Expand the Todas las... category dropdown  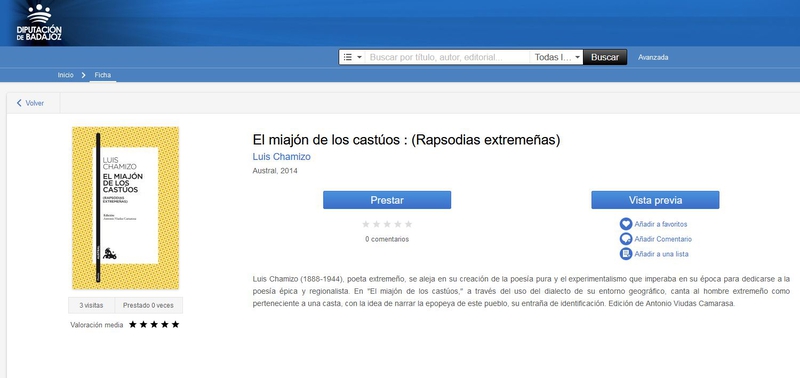557,57
